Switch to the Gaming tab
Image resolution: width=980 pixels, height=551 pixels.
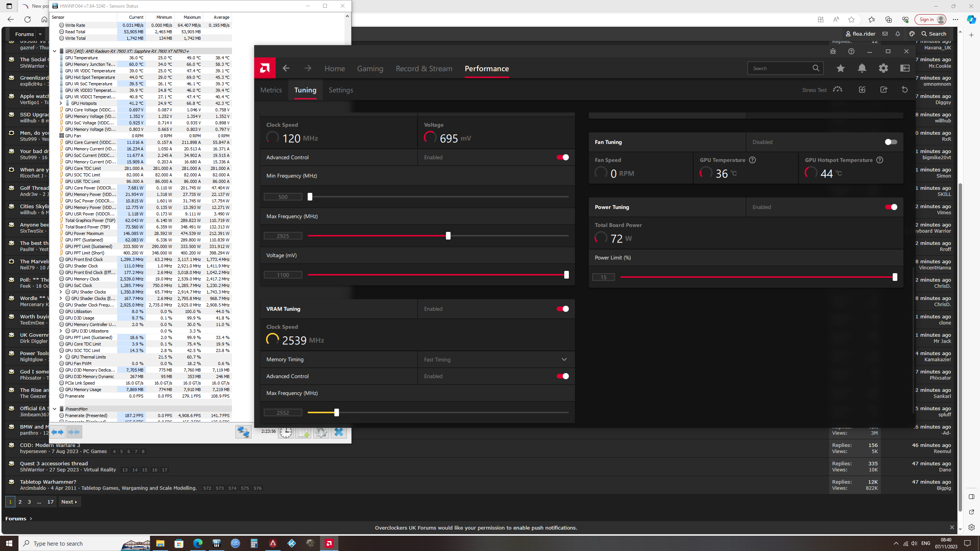pyautogui.click(x=370, y=68)
